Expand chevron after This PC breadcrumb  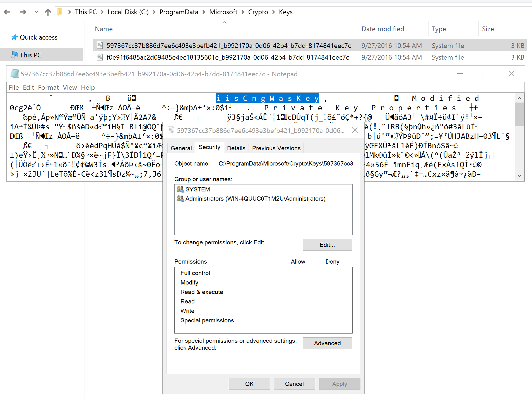(x=102, y=12)
